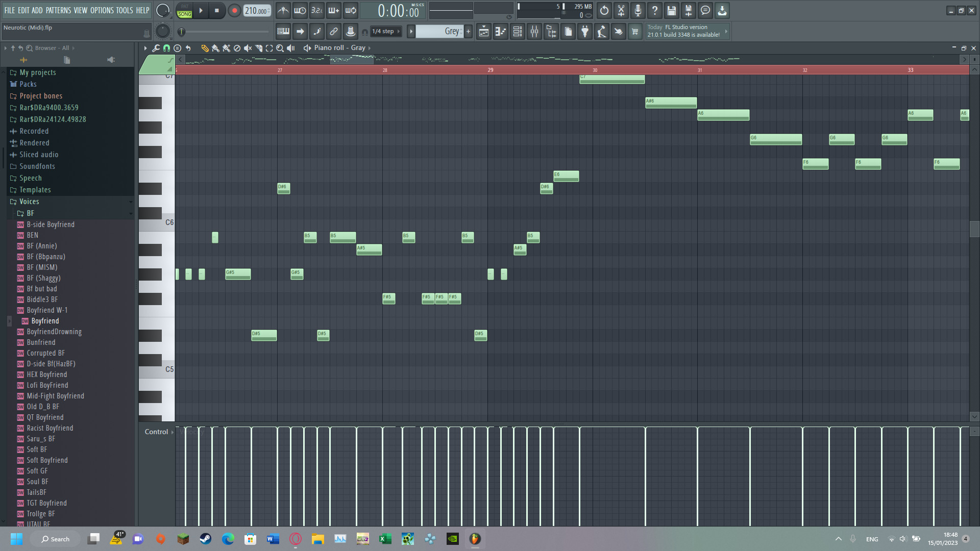Screen dimensions: 980x551
Task: Collapse the Voices folder in the browser
Action: (29, 202)
